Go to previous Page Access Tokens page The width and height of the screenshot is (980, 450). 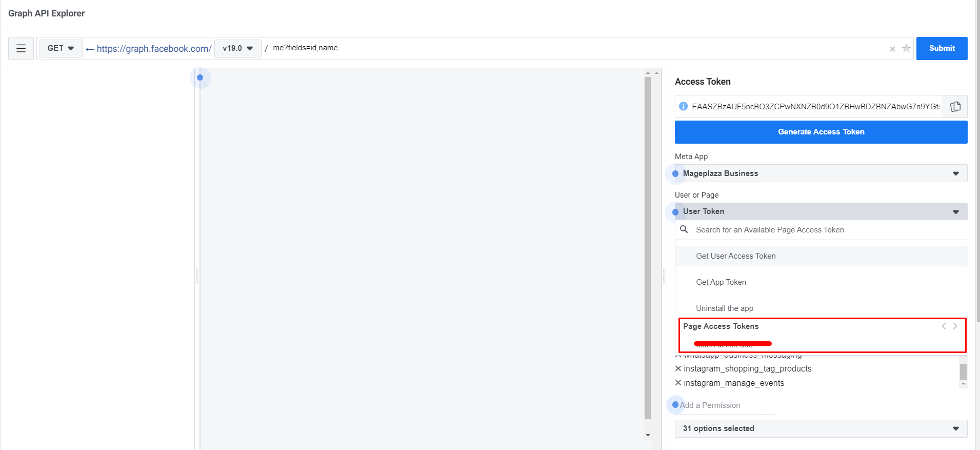click(x=944, y=326)
